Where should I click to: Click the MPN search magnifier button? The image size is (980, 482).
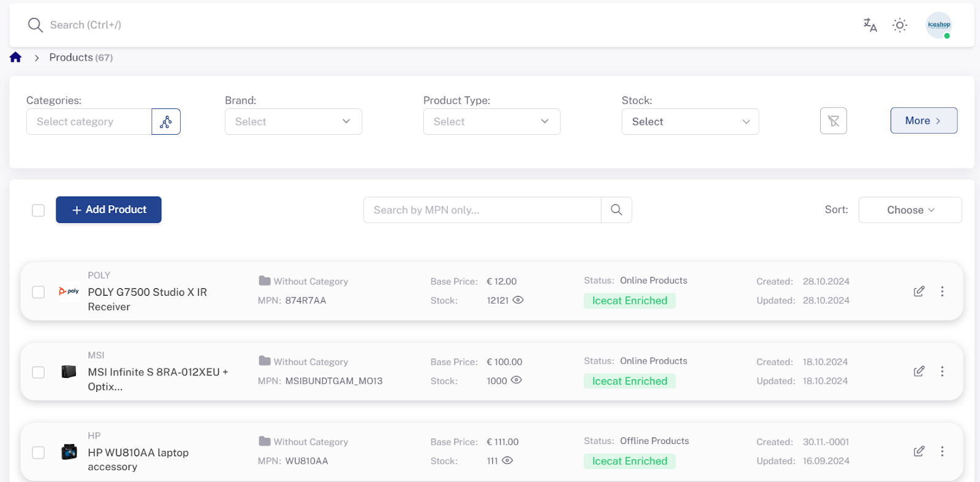coord(616,210)
